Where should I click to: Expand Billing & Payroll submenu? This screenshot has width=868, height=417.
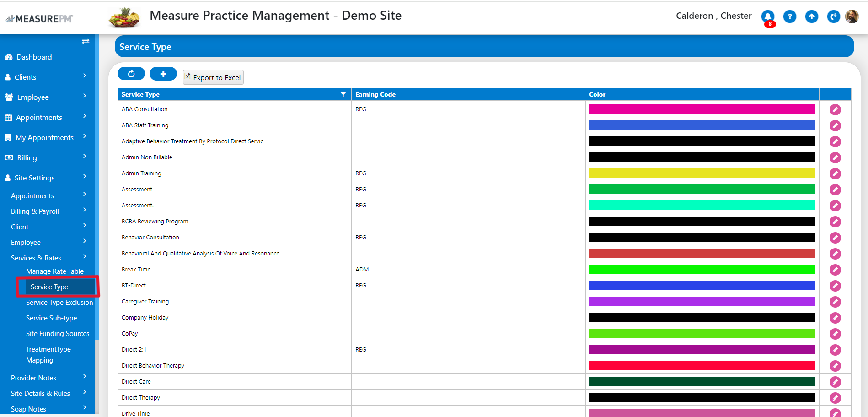click(48, 211)
